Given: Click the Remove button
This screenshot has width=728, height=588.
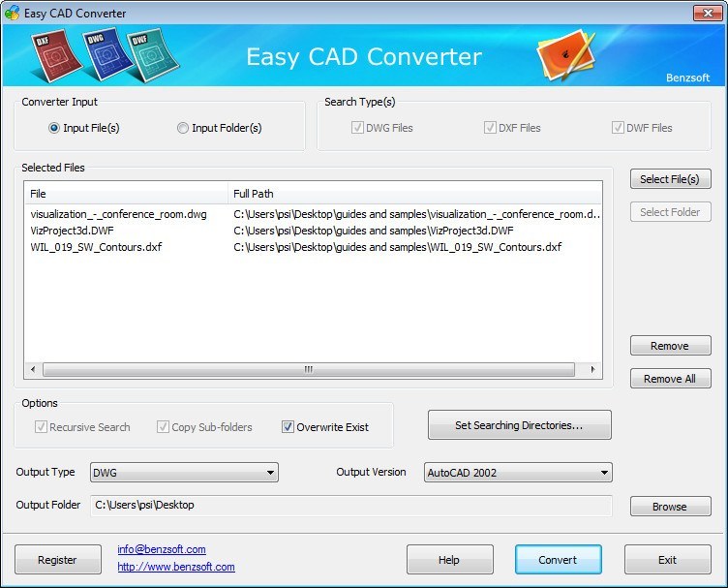Looking at the screenshot, I should (671, 346).
